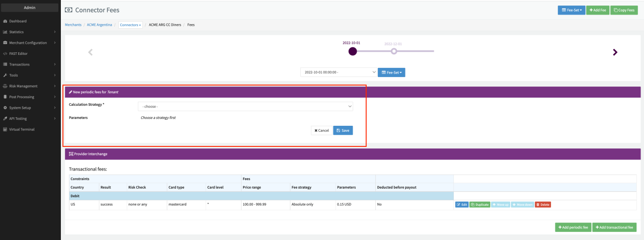The height and width of the screenshot is (240, 644).
Task: Go to next timeline period arrow
Action: [x=615, y=52]
